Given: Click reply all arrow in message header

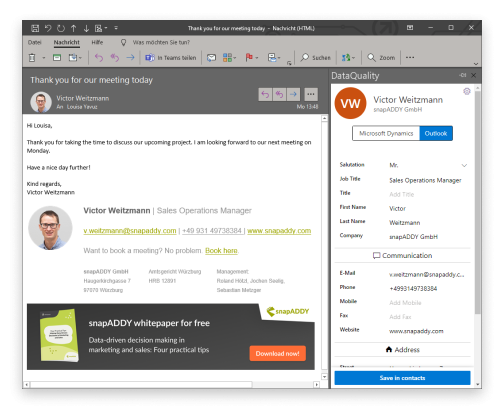Looking at the screenshot, I should tap(279, 94).
